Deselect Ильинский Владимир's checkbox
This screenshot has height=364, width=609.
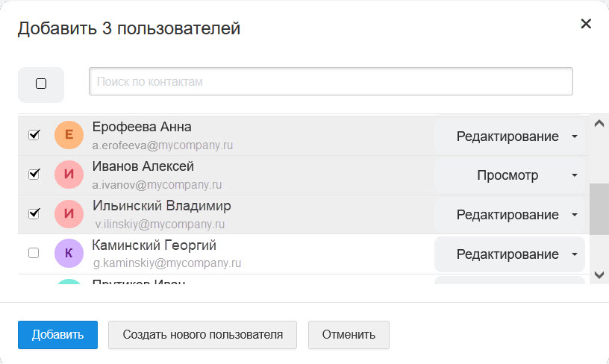(x=34, y=214)
